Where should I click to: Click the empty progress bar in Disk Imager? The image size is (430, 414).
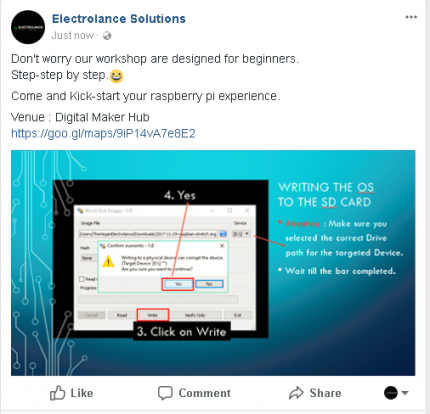click(158, 299)
